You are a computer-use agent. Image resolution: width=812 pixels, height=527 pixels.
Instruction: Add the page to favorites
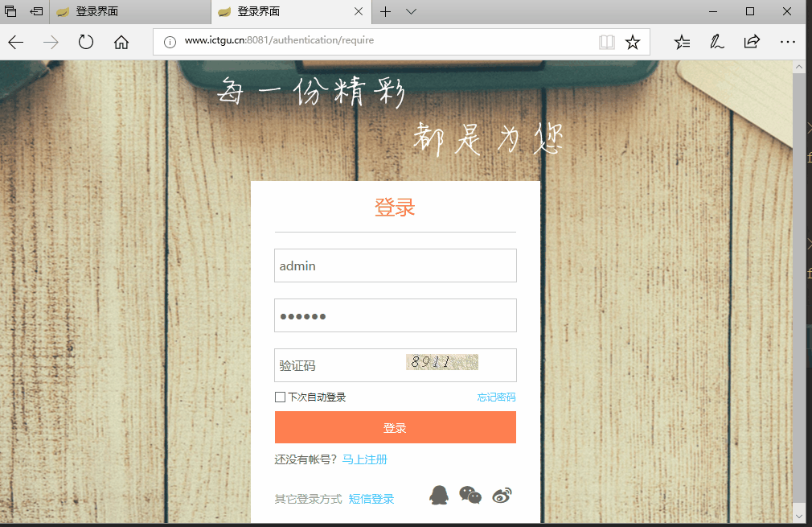tap(633, 42)
